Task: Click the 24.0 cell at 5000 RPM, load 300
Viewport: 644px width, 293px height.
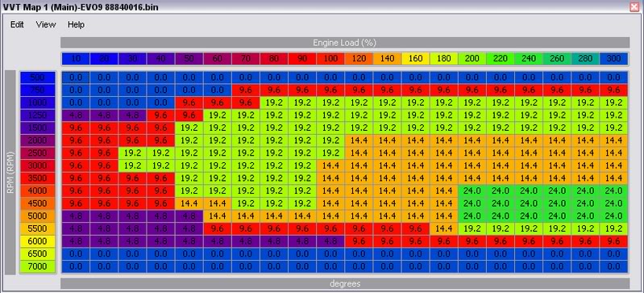Action: pyautogui.click(x=613, y=216)
